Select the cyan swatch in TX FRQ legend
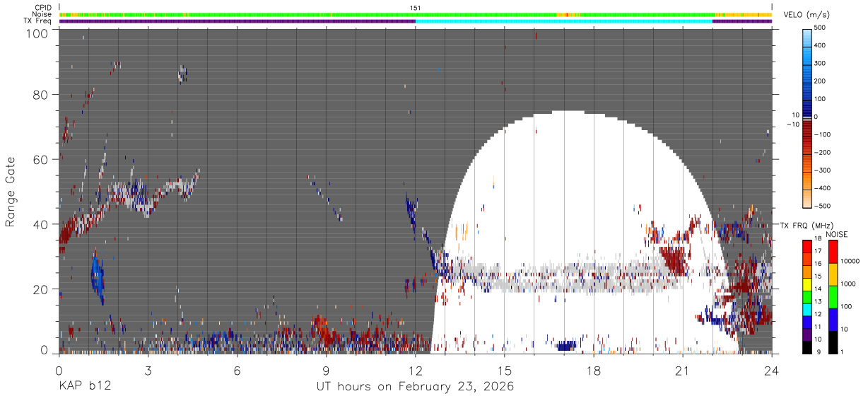Viewport: 868px width, 401px height. click(807, 309)
